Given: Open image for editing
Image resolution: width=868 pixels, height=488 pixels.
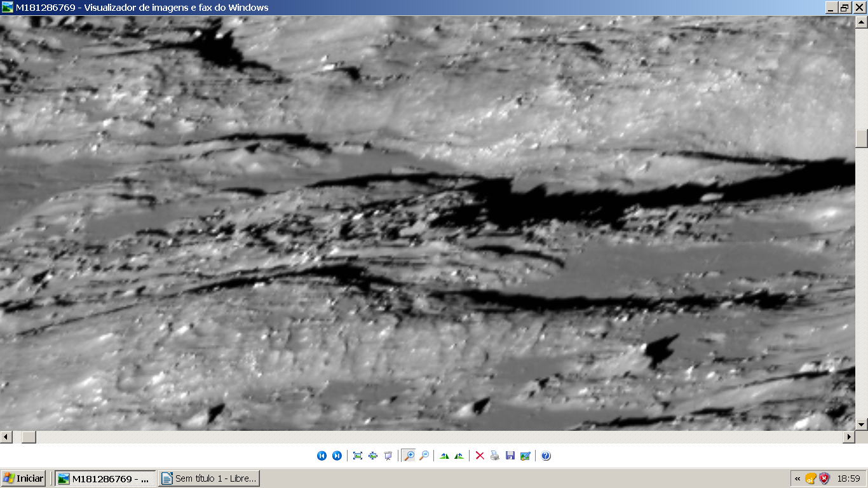Looking at the screenshot, I should click(526, 456).
